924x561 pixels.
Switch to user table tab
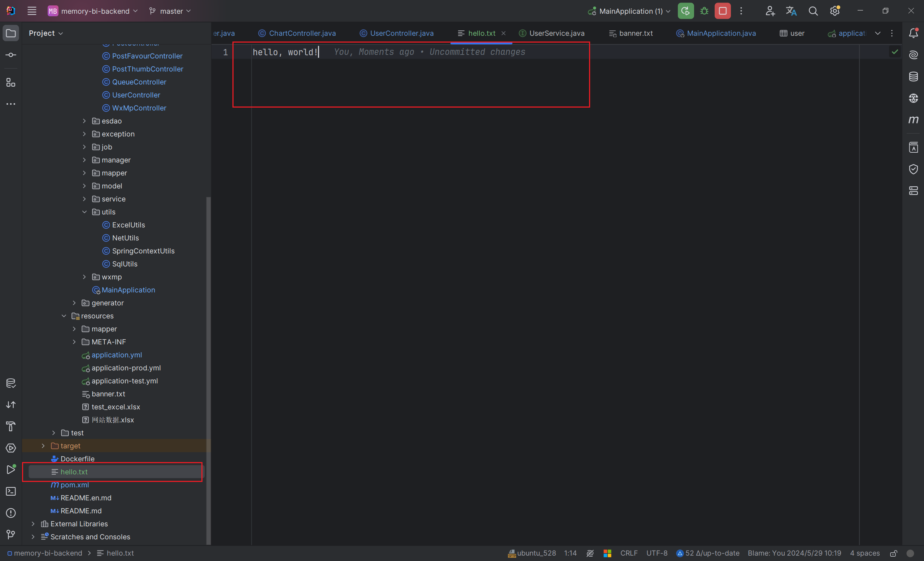tap(792, 33)
